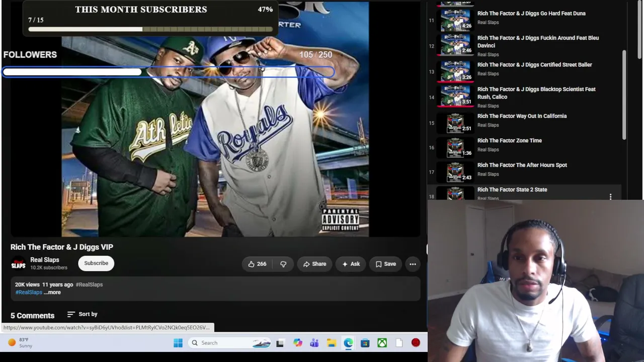The height and width of the screenshot is (362, 644).
Task: Launch the Xbox app from taskbar
Action: click(382, 343)
